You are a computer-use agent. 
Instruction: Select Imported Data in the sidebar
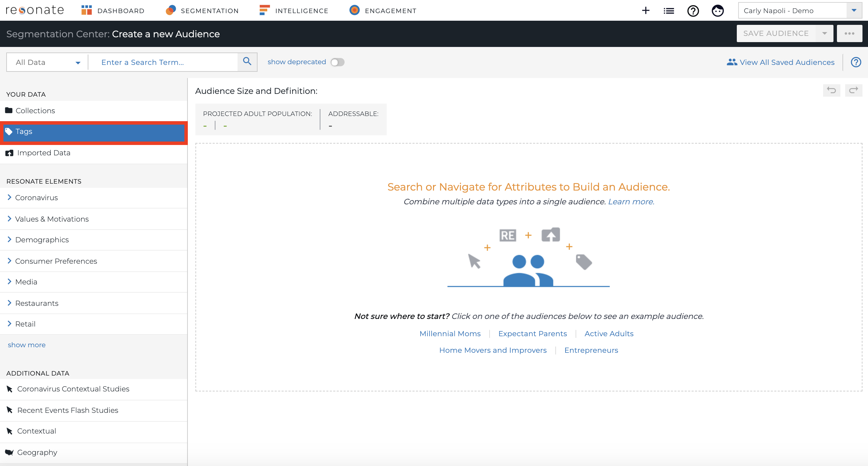tap(94, 153)
